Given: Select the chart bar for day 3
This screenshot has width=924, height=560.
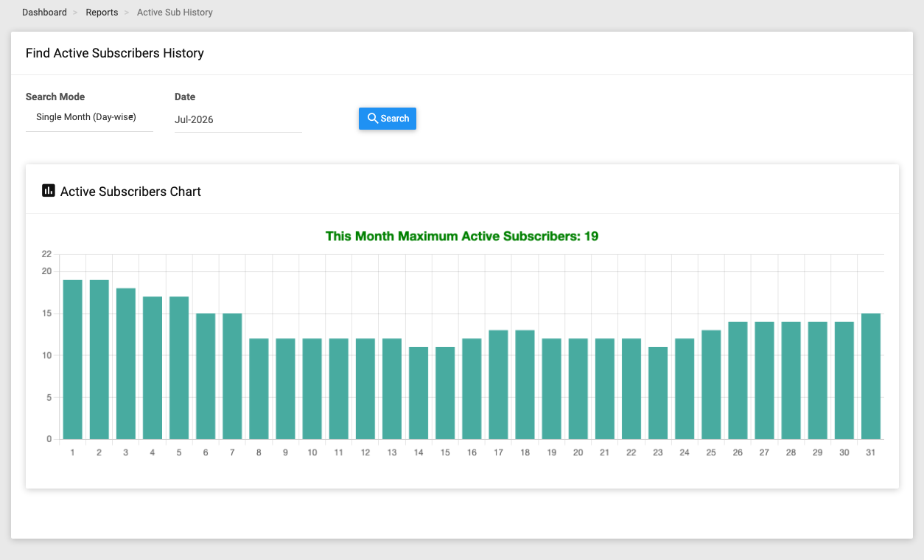Looking at the screenshot, I should pyautogui.click(x=125, y=364).
